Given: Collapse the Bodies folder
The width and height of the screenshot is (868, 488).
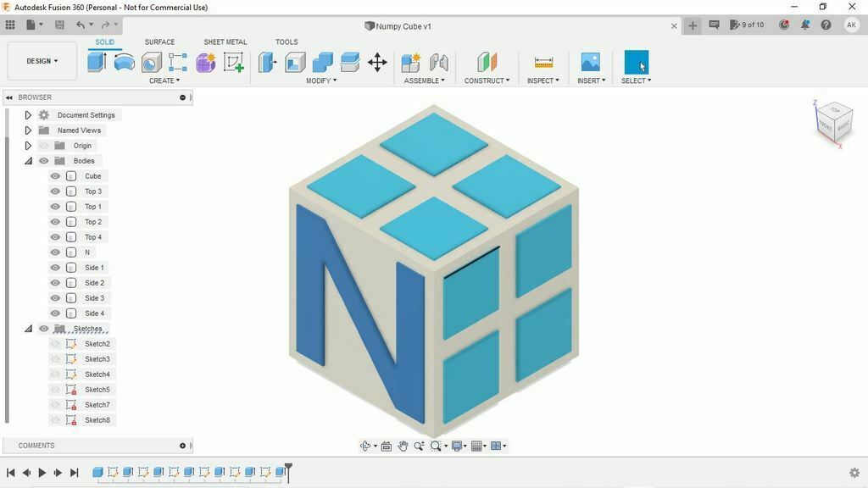Looking at the screenshot, I should pyautogui.click(x=28, y=161).
